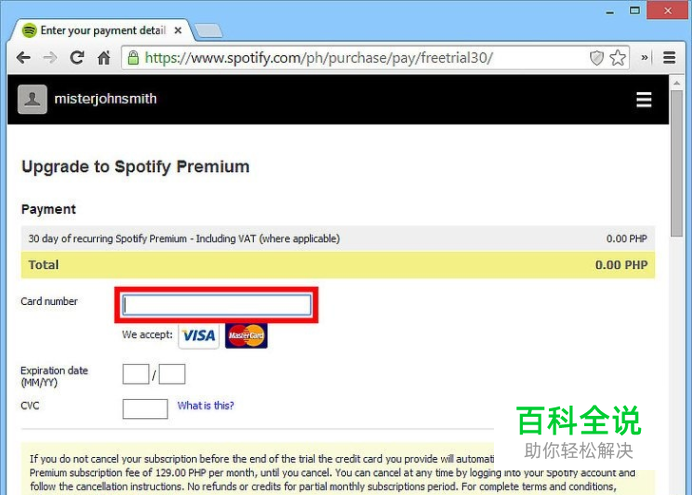This screenshot has height=495, width=692.
Task: Focus the Card number input field
Action: [217, 305]
